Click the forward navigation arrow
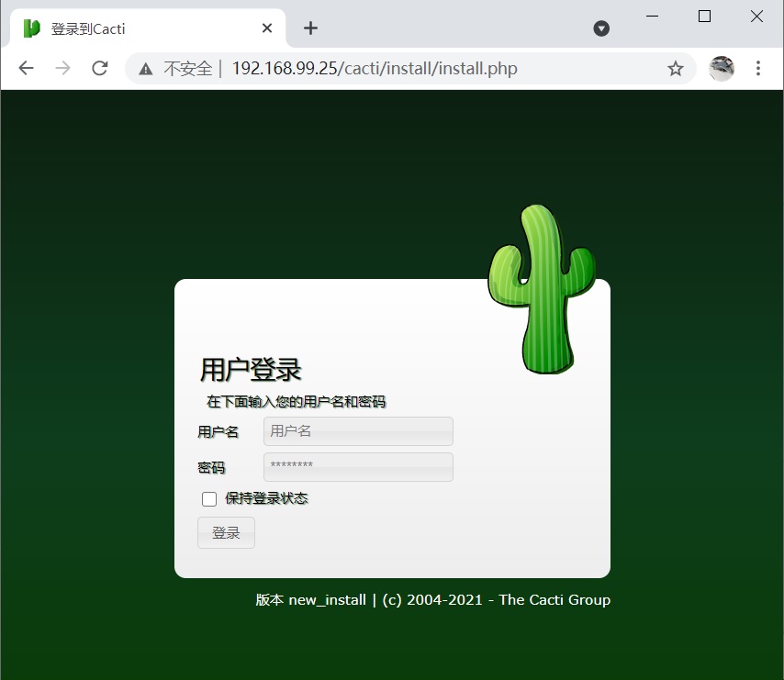 [x=62, y=69]
